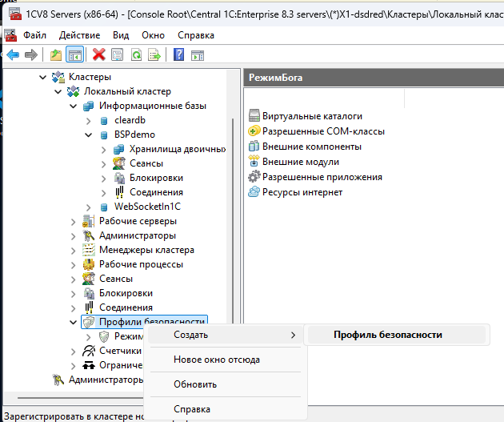The width and height of the screenshot is (504, 422).
Task: Collapse the Профили безопасности node
Action: [x=74, y=322]
